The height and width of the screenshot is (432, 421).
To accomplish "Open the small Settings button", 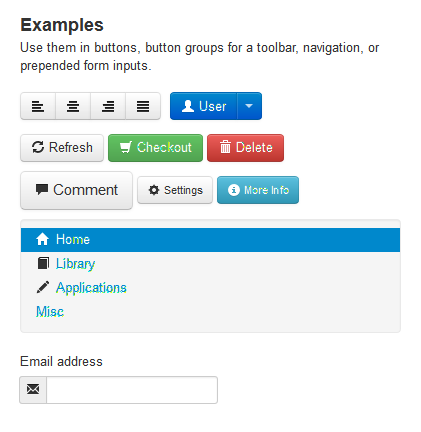I will tap(175, 190).
